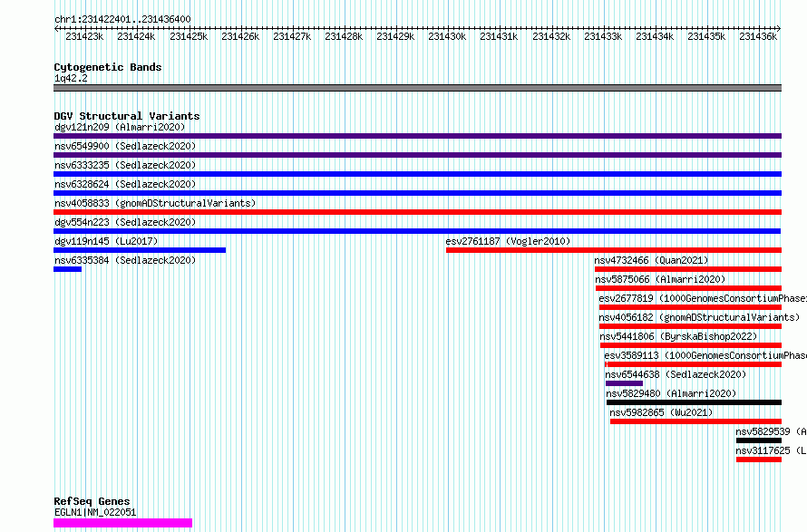The image size is (807, 532).
Task: Click the 1q42.2 cytogenetic band bar
Action: pyautogui.click(x=417, y=88)
